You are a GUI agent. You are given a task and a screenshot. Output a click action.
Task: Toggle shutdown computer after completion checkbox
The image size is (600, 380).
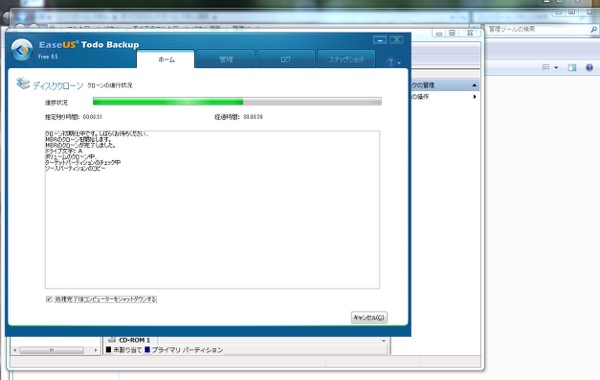pos(49,299)
